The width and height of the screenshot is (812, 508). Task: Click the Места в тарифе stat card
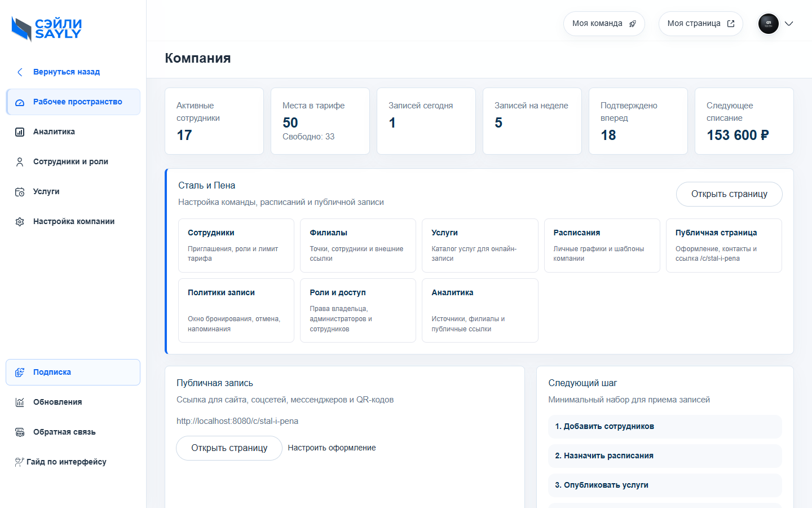coord(320,121)
